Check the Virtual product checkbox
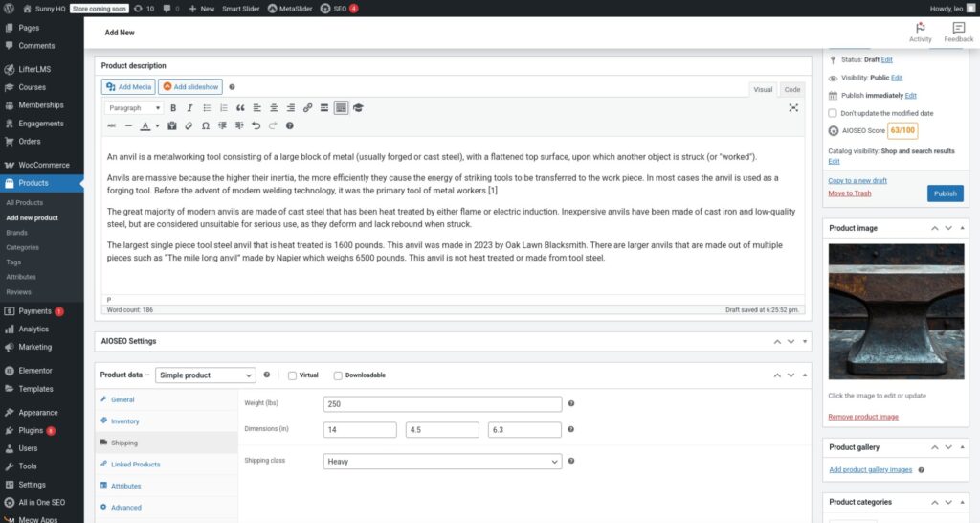This screenshot has height=523, width=980. [x=292, y=376]
